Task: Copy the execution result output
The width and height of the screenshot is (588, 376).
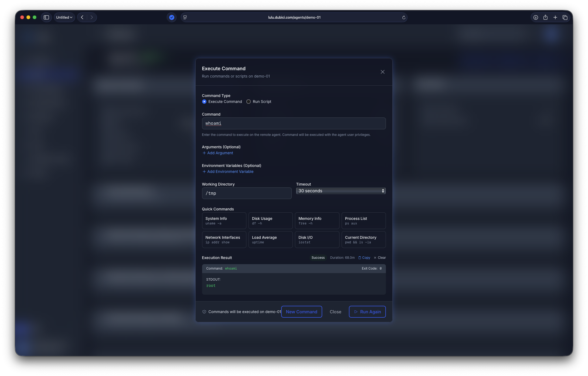Action: (364, 258)
